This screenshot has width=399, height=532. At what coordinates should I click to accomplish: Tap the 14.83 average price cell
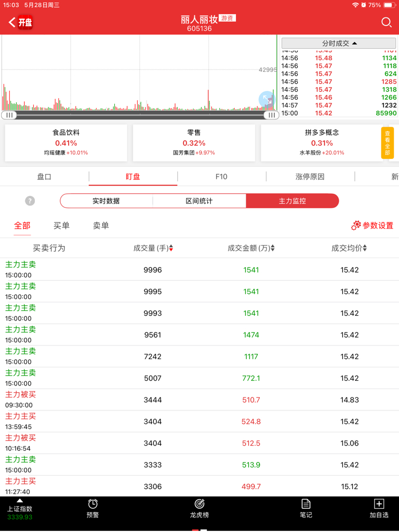point(350,400)
